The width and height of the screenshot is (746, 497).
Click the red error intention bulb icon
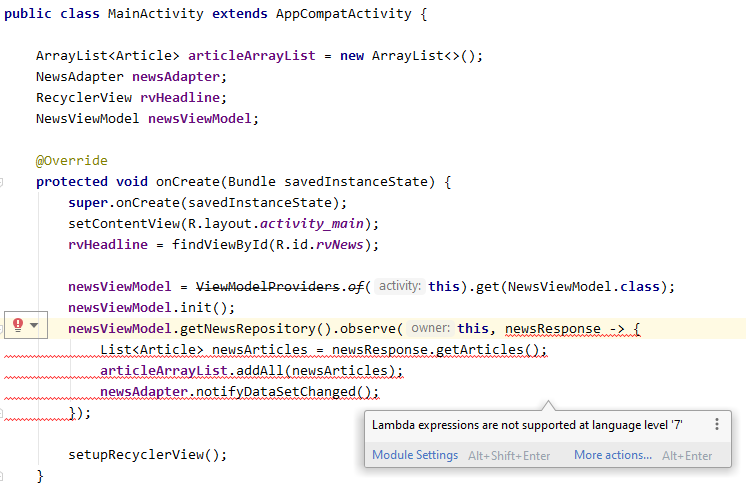pos(18,325)
